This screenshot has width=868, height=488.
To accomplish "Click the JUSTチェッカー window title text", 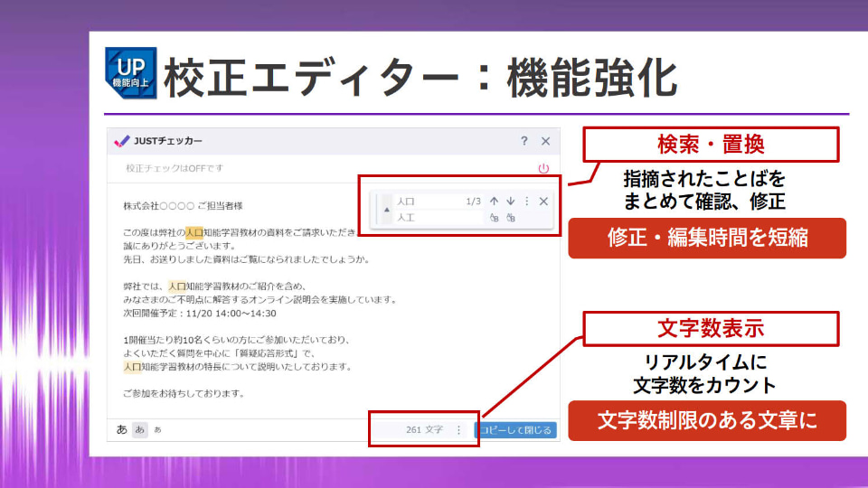I will 168,141.
